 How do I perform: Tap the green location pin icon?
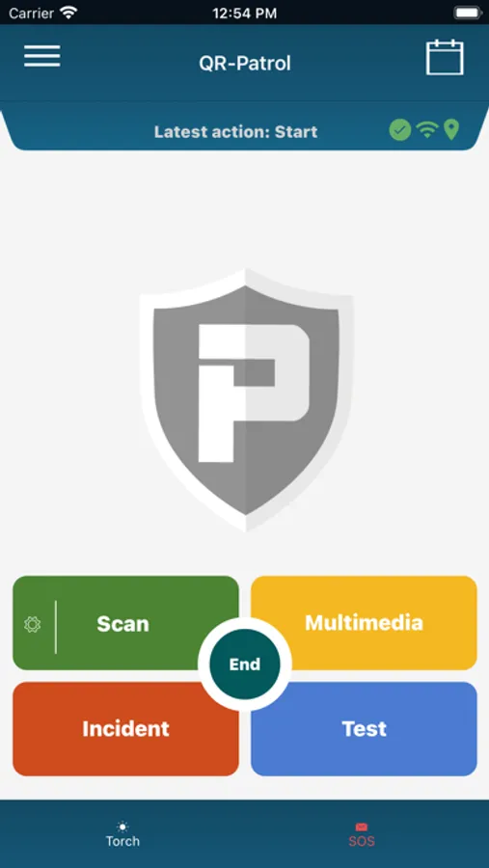pos(452,130)
